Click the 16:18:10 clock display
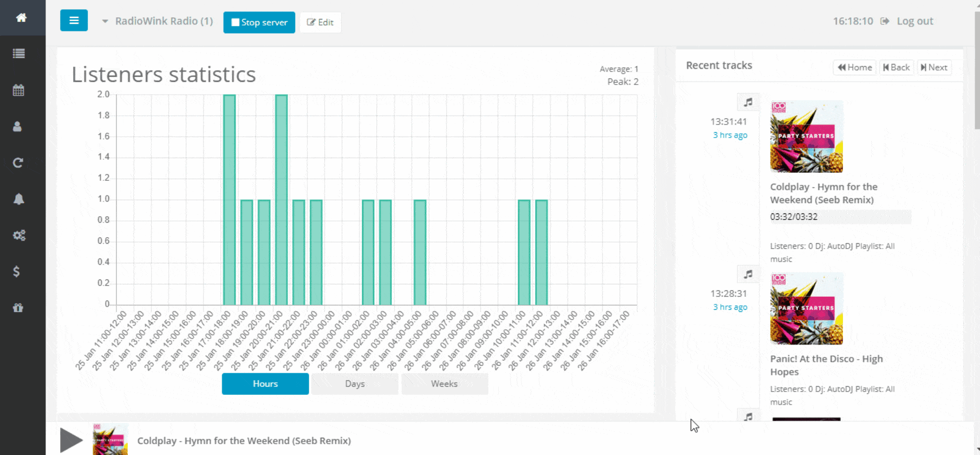The height and width of the screenshot is (455, 980). 853,21
